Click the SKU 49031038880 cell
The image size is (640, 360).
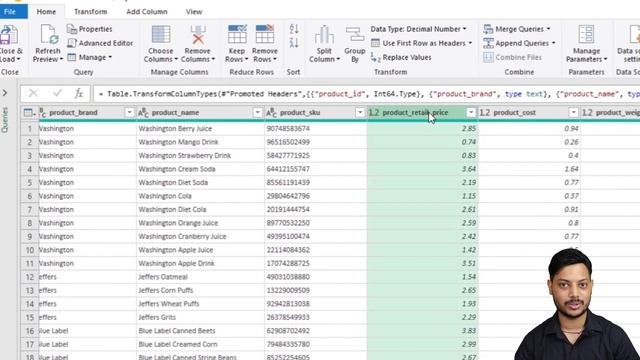(x=316, y=277)
